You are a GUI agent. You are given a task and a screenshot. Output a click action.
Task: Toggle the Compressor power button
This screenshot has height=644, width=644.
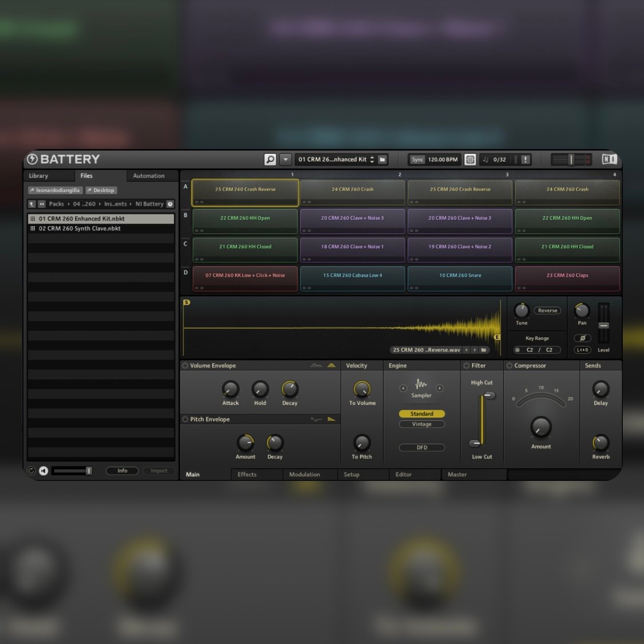pos(509,366)
